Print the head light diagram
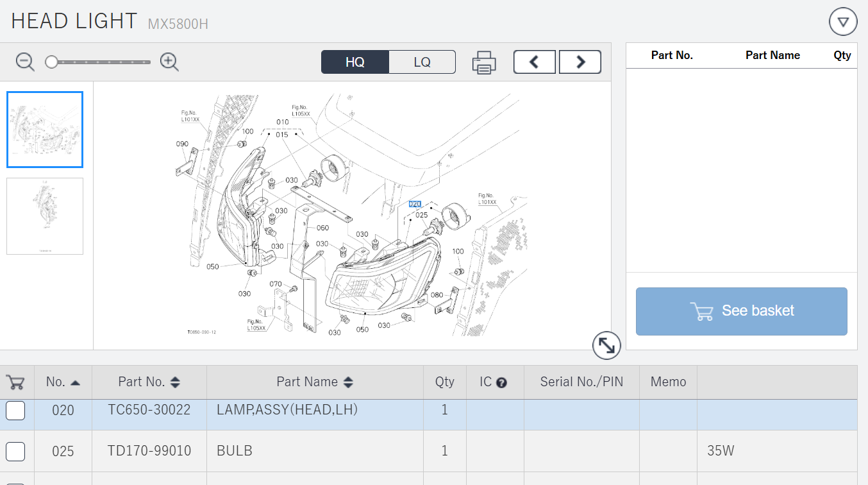 coord(484,62)
